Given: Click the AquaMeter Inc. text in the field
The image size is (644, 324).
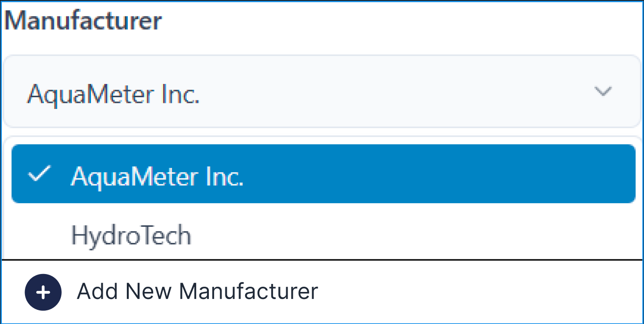Looking at the screenshot, I should (113, 94).
